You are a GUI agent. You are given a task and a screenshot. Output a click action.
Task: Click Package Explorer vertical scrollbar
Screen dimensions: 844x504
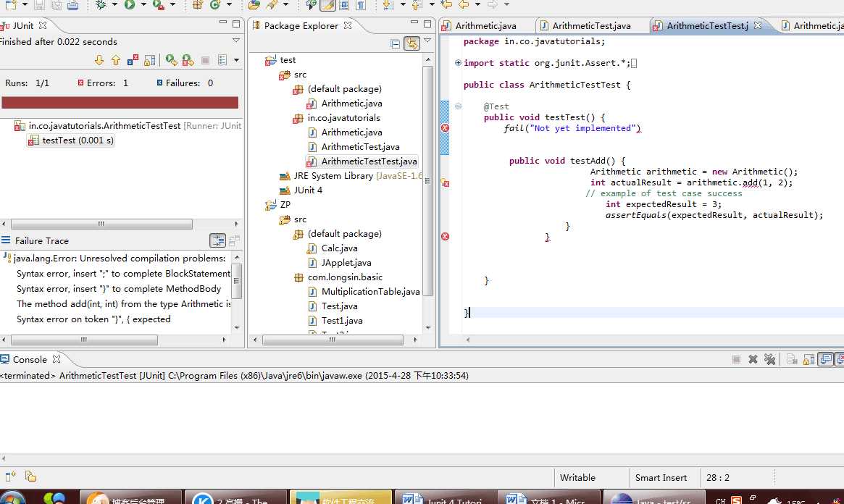tap(428, 180)
